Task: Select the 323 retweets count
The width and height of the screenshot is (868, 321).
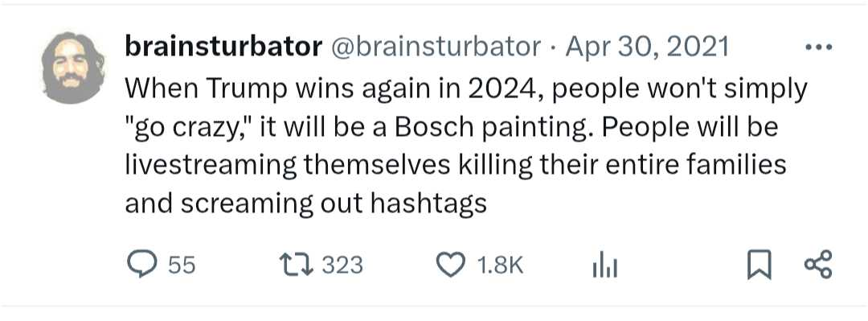Action: (342, 265)
